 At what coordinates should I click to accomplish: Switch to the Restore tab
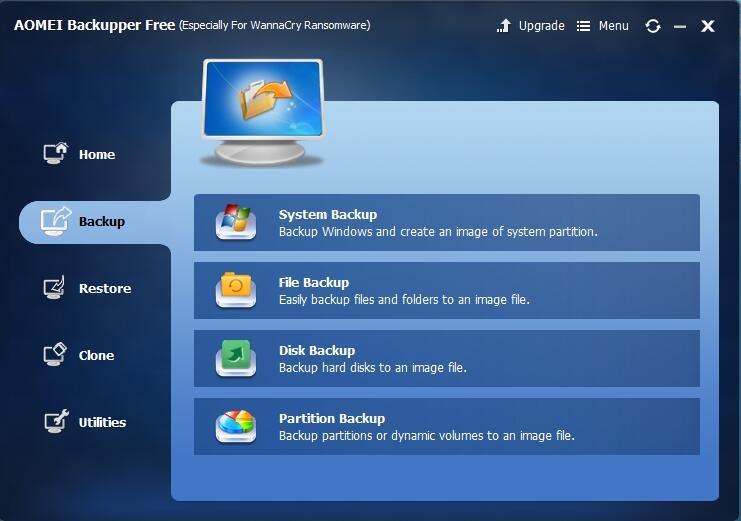click(105, 288)
